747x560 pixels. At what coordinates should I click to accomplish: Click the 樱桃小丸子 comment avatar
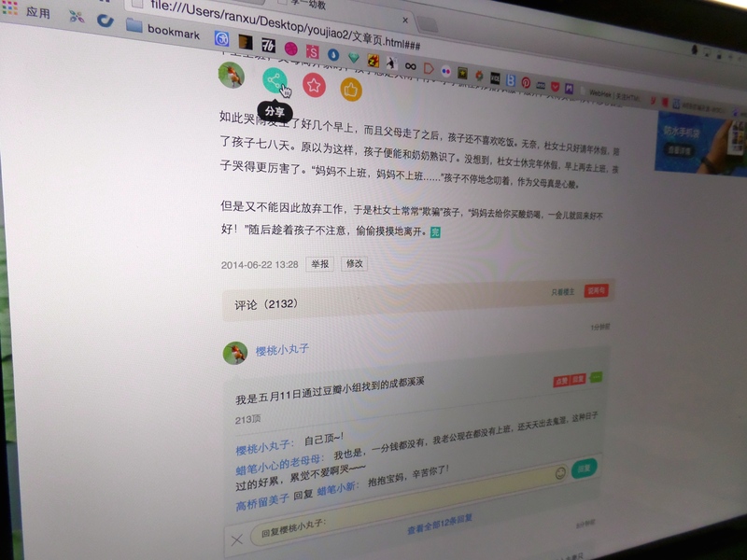pos(235,353)
